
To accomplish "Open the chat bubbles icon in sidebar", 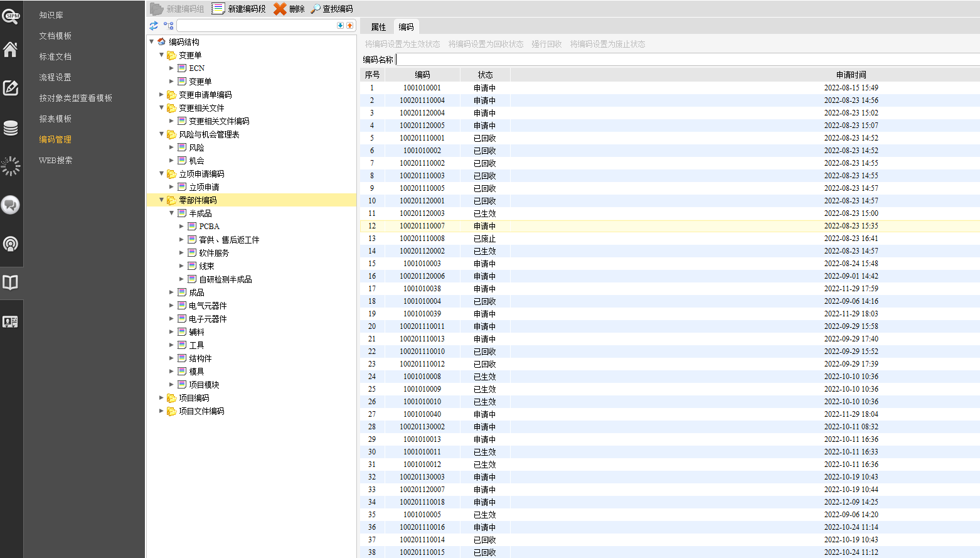I will [x=11, y=205].
